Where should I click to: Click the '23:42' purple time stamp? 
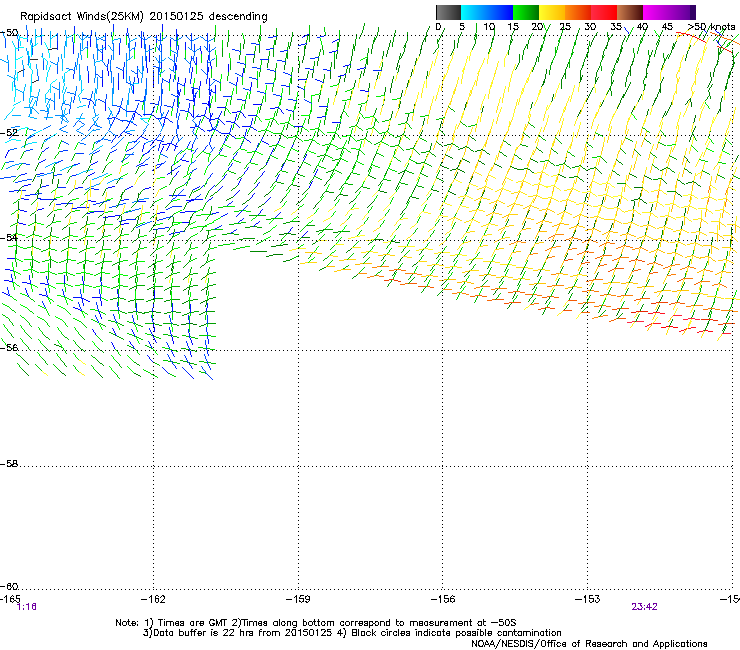coord(644,607)
